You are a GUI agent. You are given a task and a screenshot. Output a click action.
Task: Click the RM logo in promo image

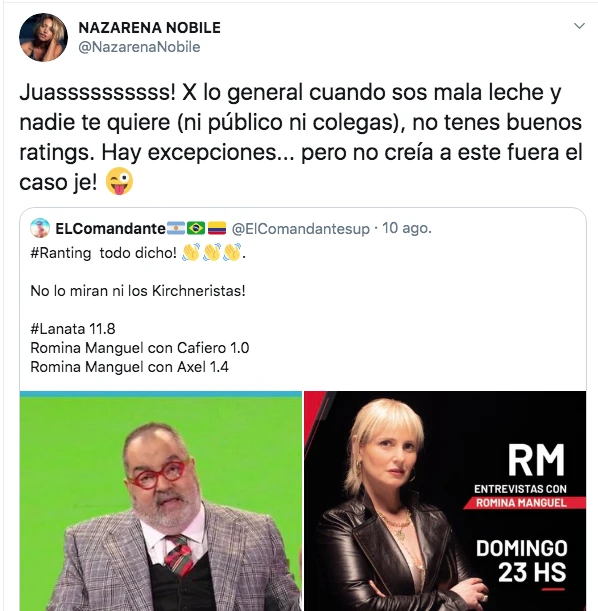[x=536, y=460]
